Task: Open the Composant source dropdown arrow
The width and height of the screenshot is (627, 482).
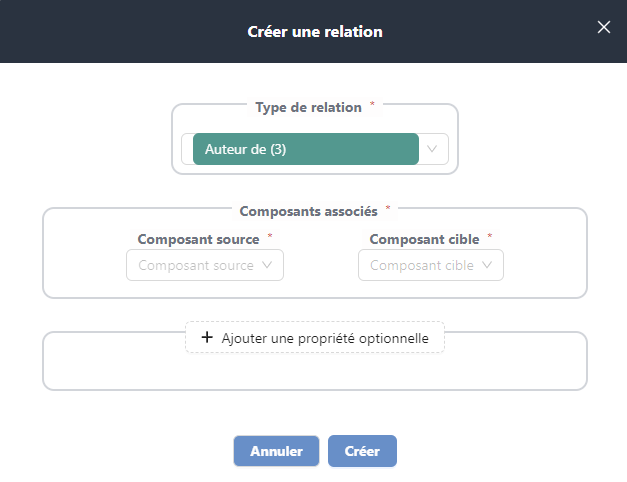Action: point(267,265)
